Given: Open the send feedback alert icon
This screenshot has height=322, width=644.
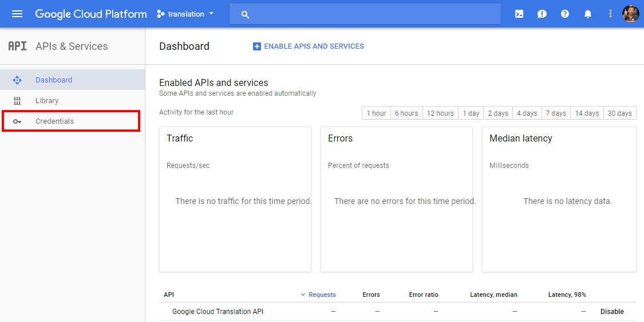Looking at the screenshot, I should pos(542,14).
